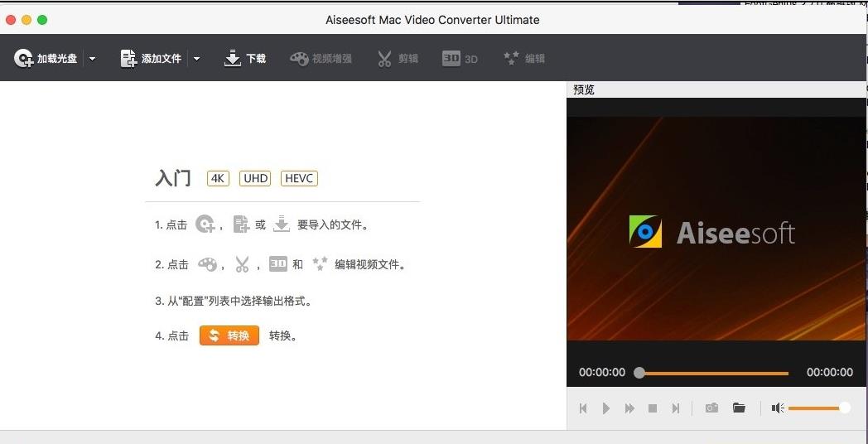Viewport: 868px width, 444px height.
Task: Click the palette icon in step 2
Action: pos(208,264)
